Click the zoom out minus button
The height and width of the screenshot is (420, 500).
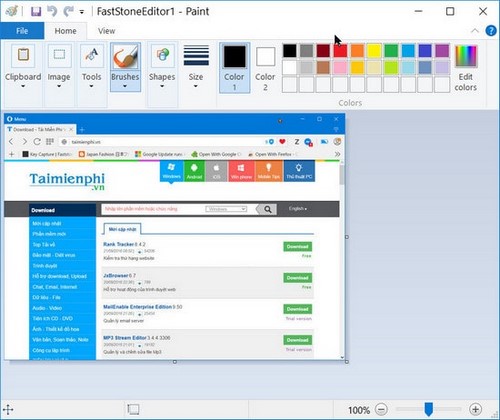(x=381, y=409)
